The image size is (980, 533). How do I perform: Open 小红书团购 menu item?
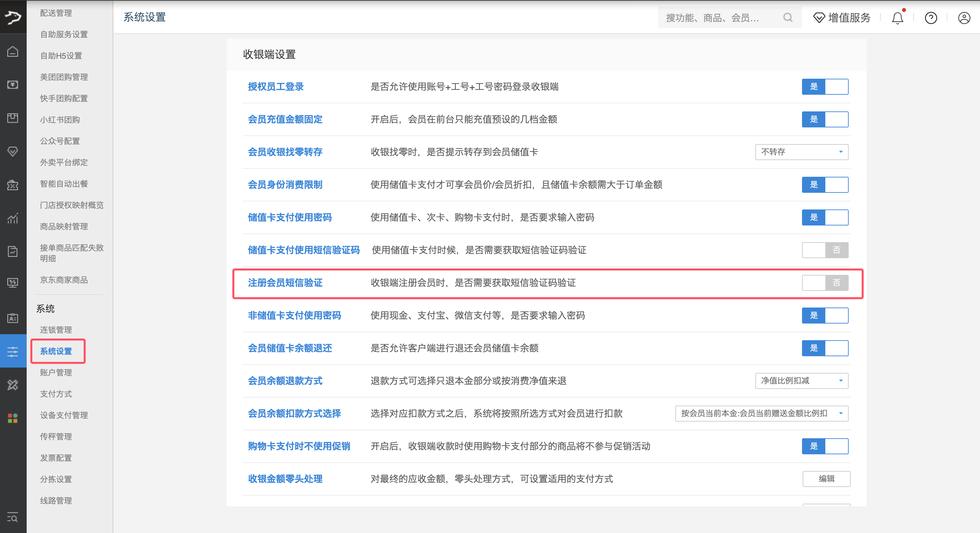click(x=60, y=119)
